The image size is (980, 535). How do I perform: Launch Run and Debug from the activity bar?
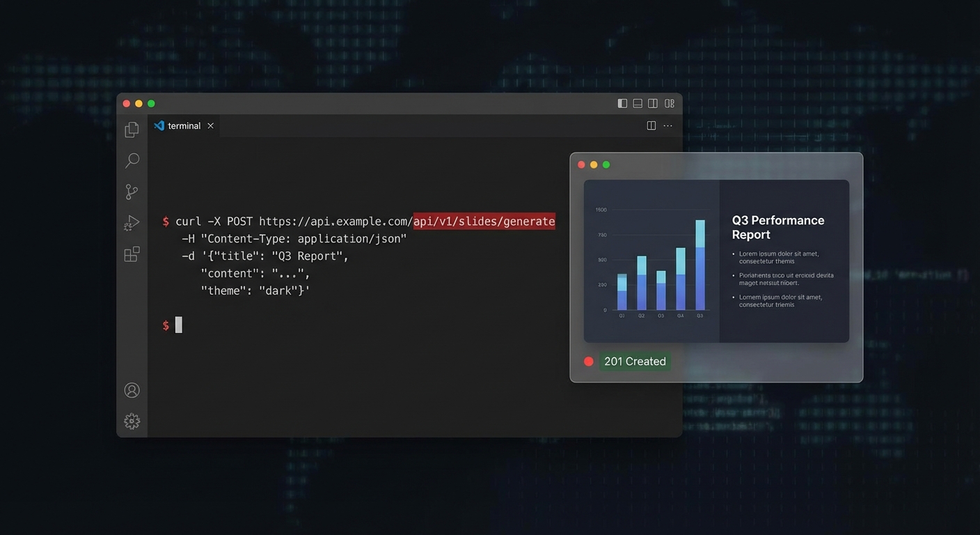click(132, 223)
